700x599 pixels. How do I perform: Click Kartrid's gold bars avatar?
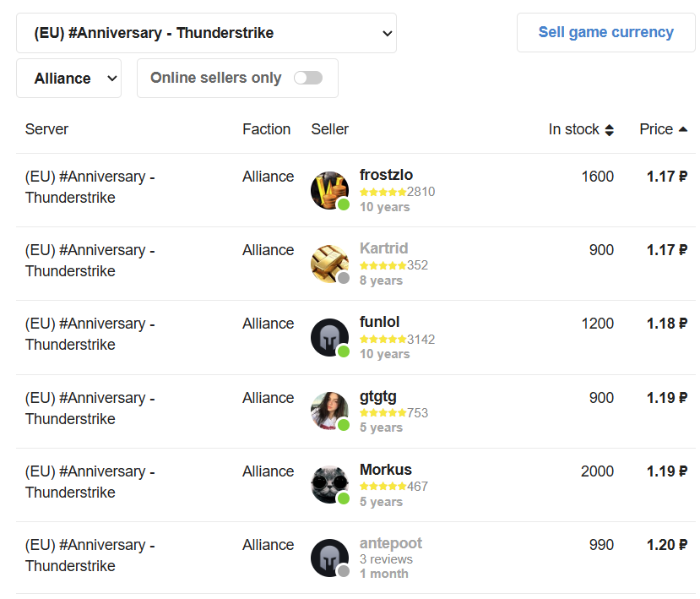click(x=329, y=264)
